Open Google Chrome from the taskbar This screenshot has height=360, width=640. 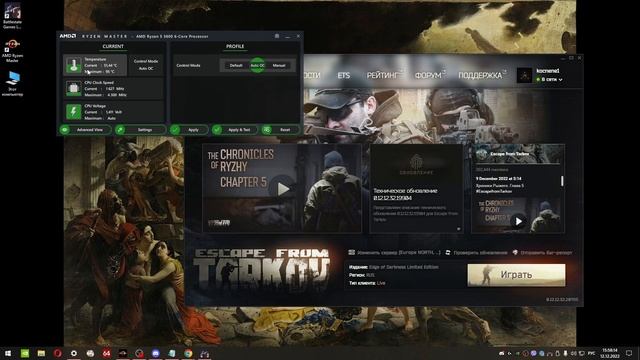click(x=188, y=353)
